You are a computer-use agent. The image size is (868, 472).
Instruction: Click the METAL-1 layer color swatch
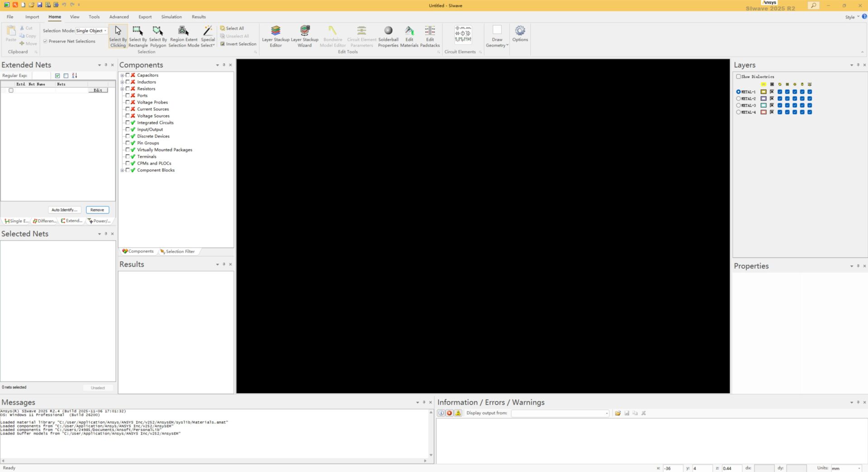click(x=764, y=92)
